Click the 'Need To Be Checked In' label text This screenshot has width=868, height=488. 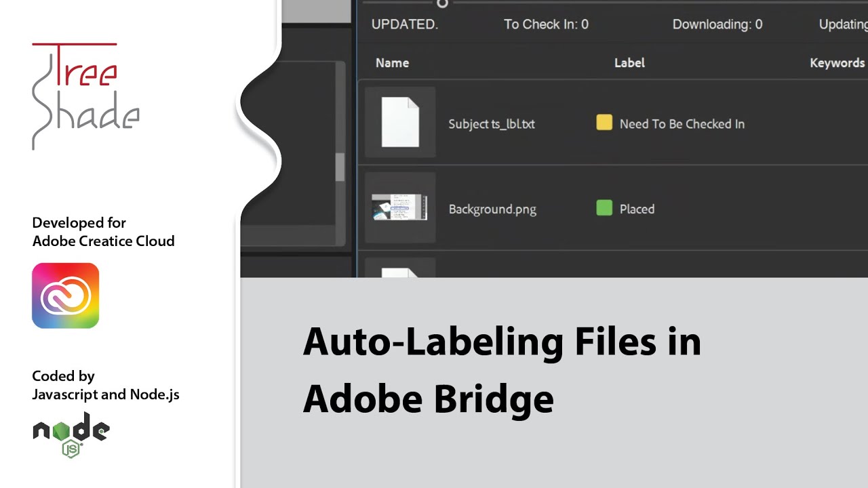point(682,124)
